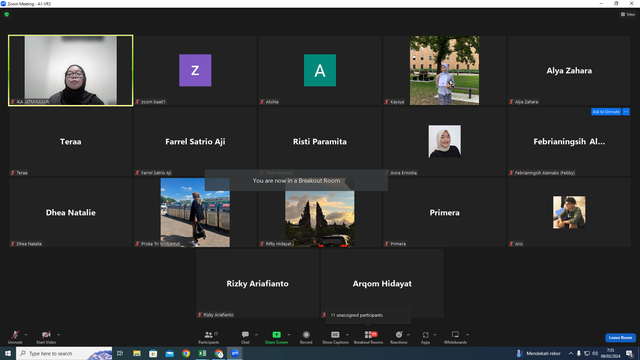Expand audio options arrow next to Unmute
Image resolution: width=640 pixels, height=360 pixels.
click(26, 335)
